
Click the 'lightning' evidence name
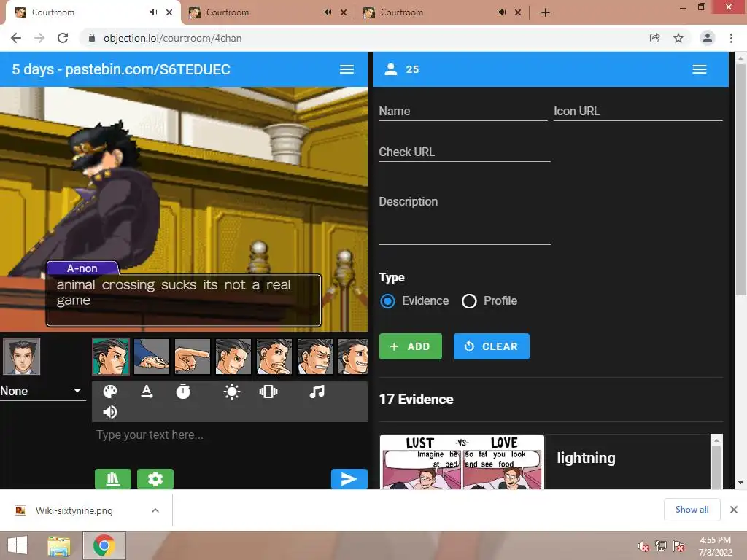pos(586,458)
